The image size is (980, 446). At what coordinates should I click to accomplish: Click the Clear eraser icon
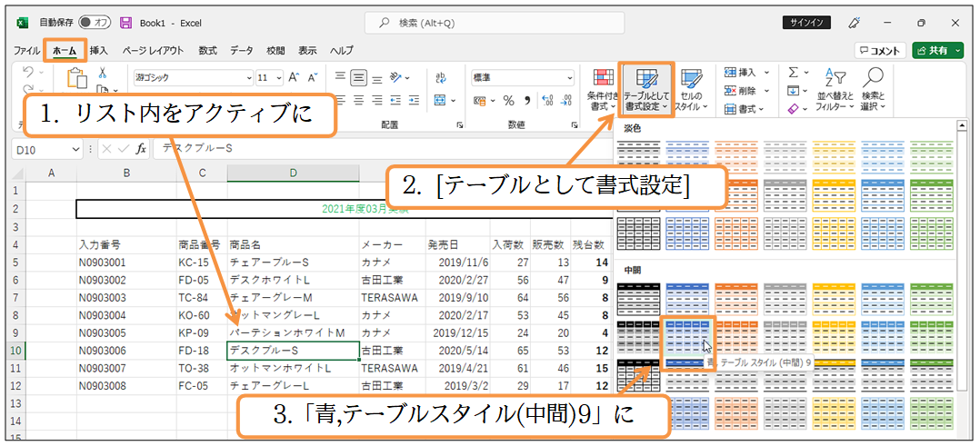tap(793, 109)
